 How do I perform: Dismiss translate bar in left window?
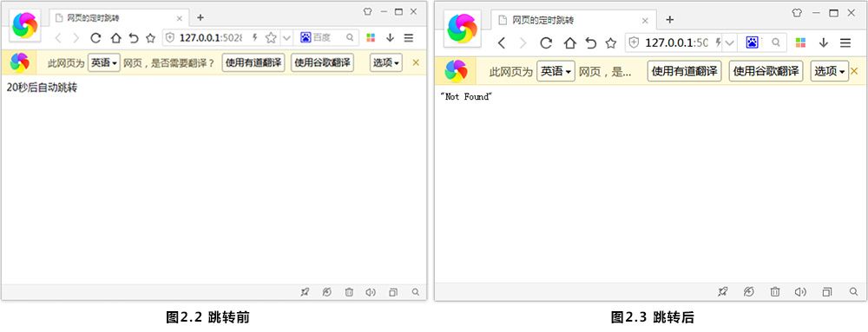pyautogui.click(x=416, y=63)
